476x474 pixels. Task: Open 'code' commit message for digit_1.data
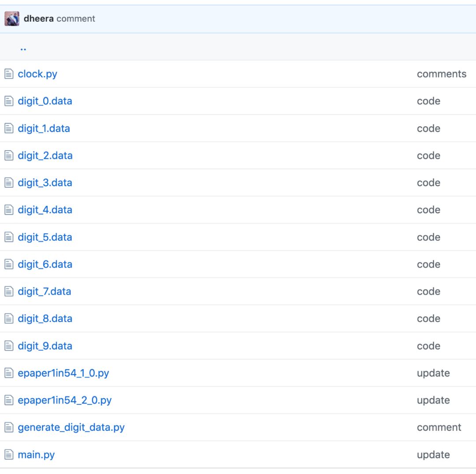point(428,128)
